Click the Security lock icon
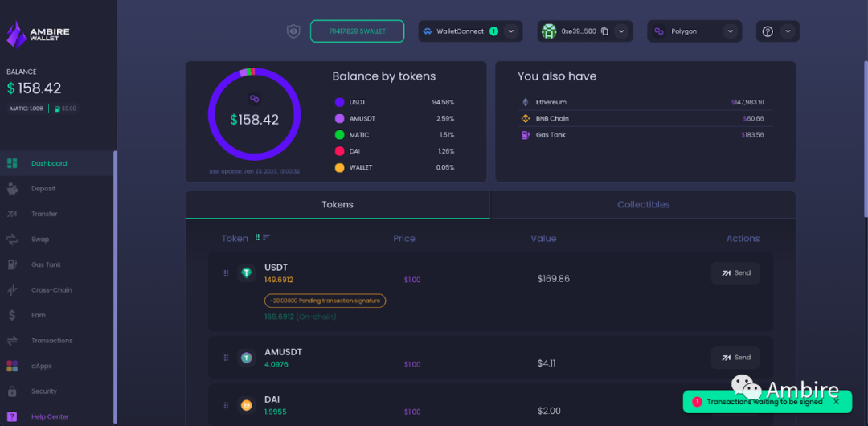Image resolution: width=868 pixels, height=426 pixels. (x=12, y=391)
